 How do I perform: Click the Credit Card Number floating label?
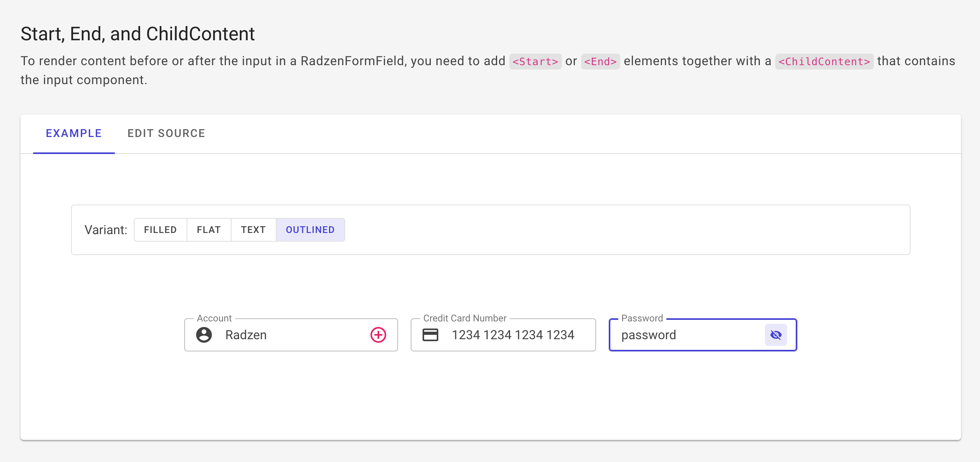coord(464,318)
